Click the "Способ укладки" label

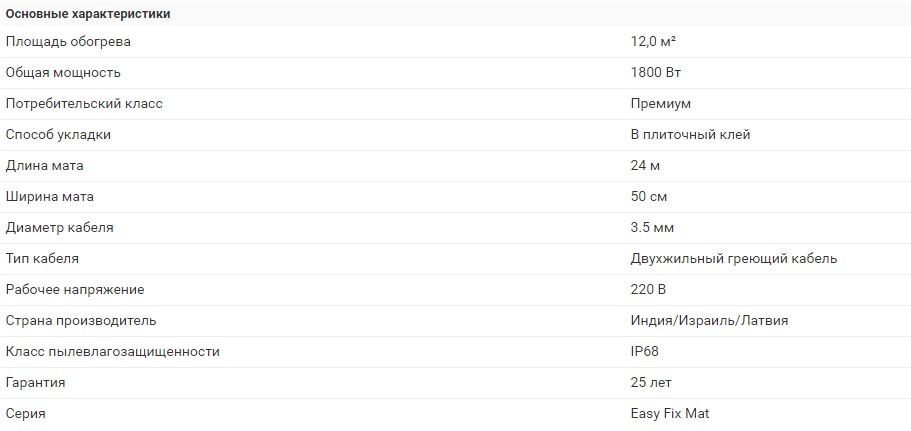point(58,135)
